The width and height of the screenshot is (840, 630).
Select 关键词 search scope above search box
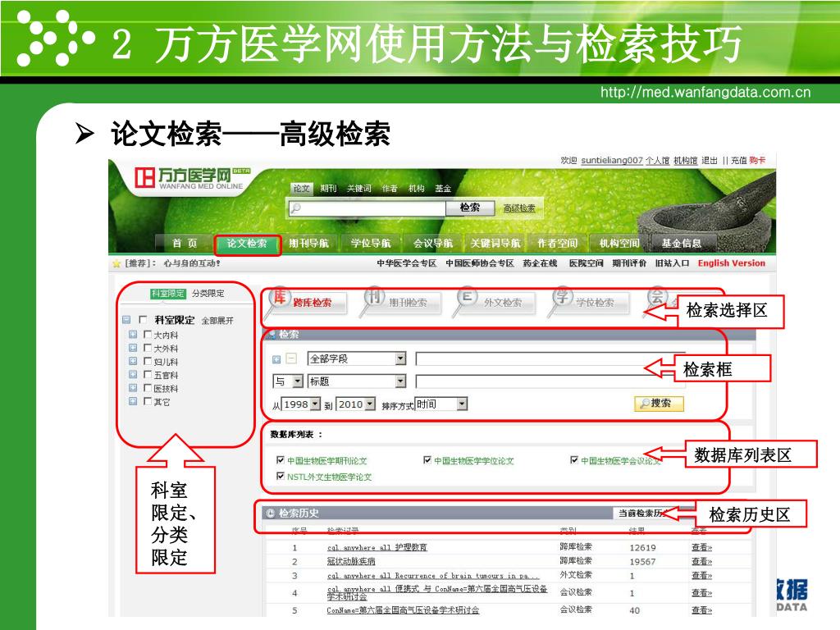(359, 189)
